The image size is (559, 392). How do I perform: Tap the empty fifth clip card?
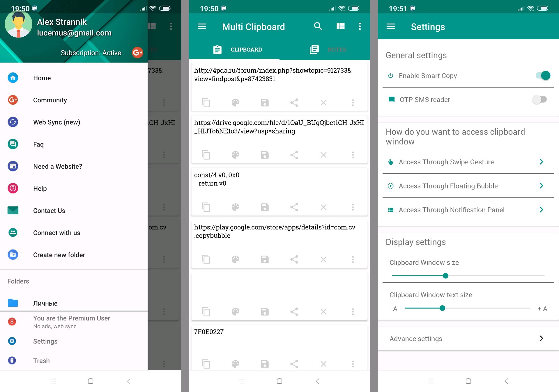(279, 296)
